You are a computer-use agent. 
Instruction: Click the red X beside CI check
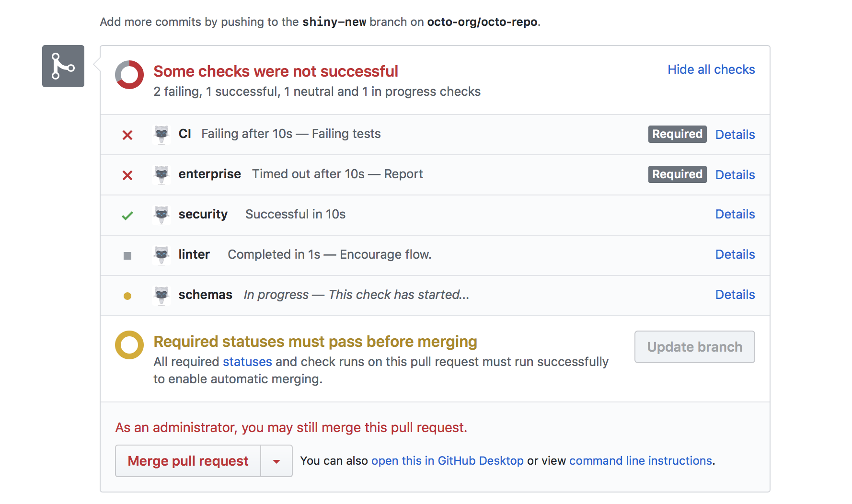click(127, 135)
